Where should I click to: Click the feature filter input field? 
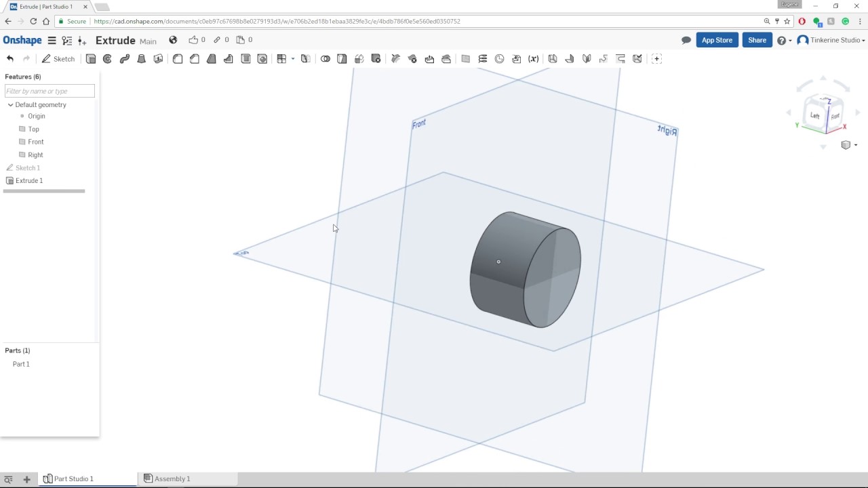coord(50,91)
